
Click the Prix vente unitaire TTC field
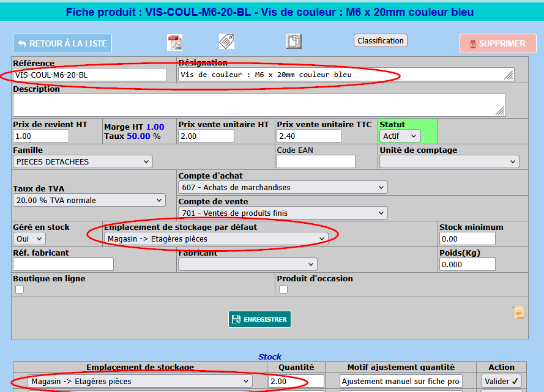[309, 136]
